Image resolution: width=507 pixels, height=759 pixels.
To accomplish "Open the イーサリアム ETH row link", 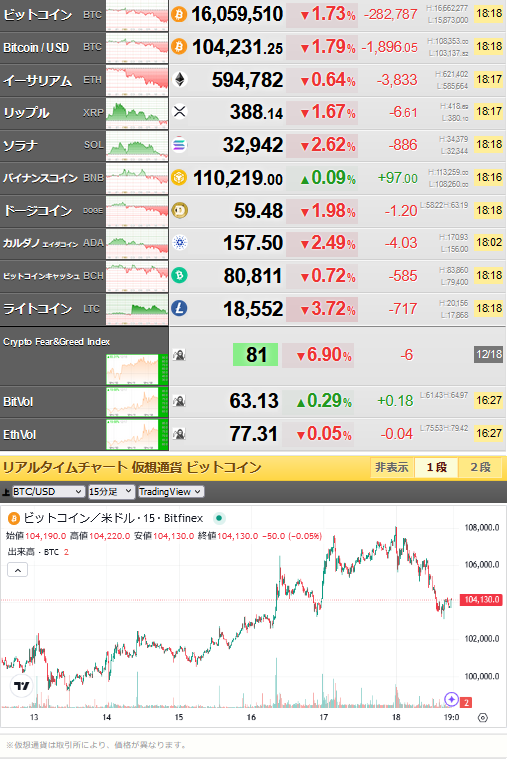I will coord(52,80).
